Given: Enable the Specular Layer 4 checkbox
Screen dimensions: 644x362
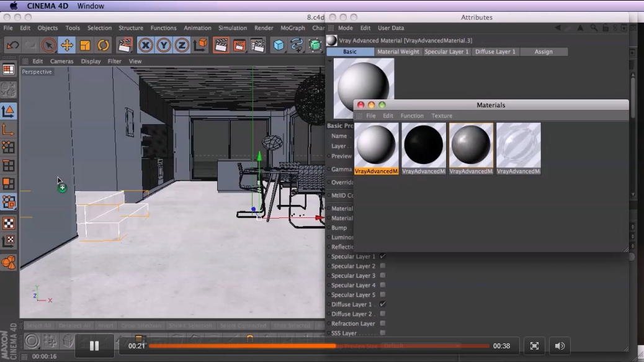Looking at the screenshot, I should (x=382, y=285).
